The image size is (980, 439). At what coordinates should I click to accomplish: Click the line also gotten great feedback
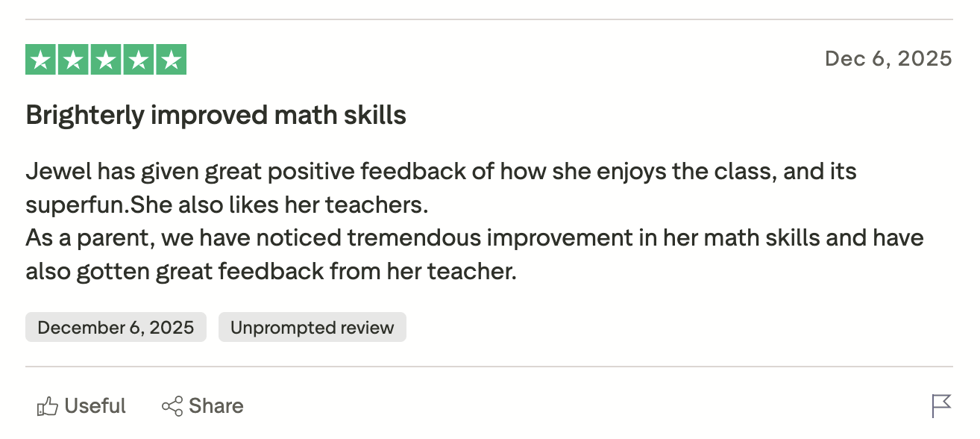pyautogui.click(x=271, y=272)
